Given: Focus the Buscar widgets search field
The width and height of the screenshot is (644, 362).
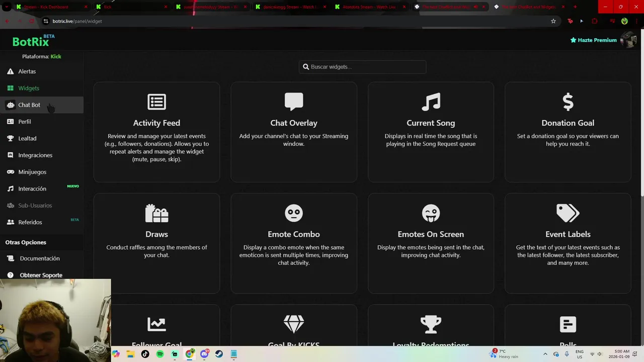Looking at the screenshot, I should [362, 67].
